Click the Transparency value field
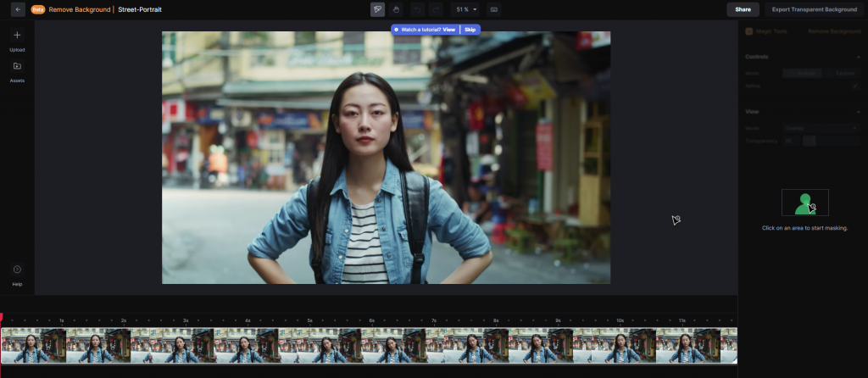 click(x=793, y=142)
